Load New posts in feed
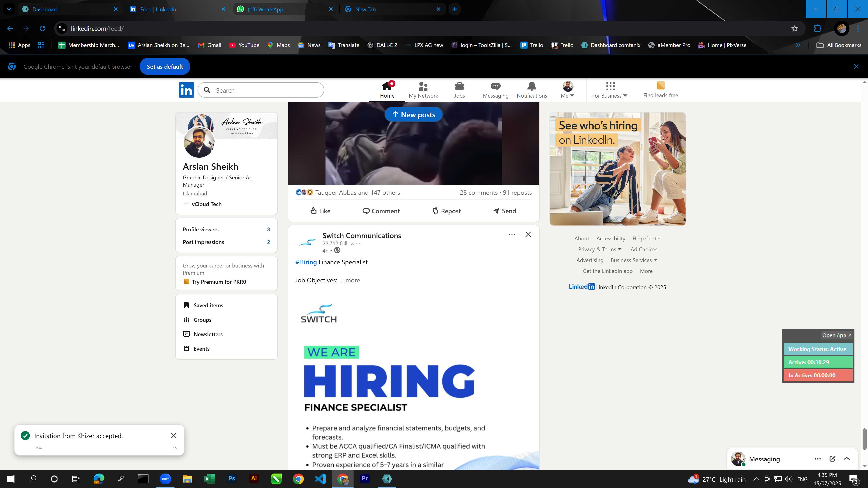This screenshot has width=868, height=488. pyautogui.click(x=413, y=115)
